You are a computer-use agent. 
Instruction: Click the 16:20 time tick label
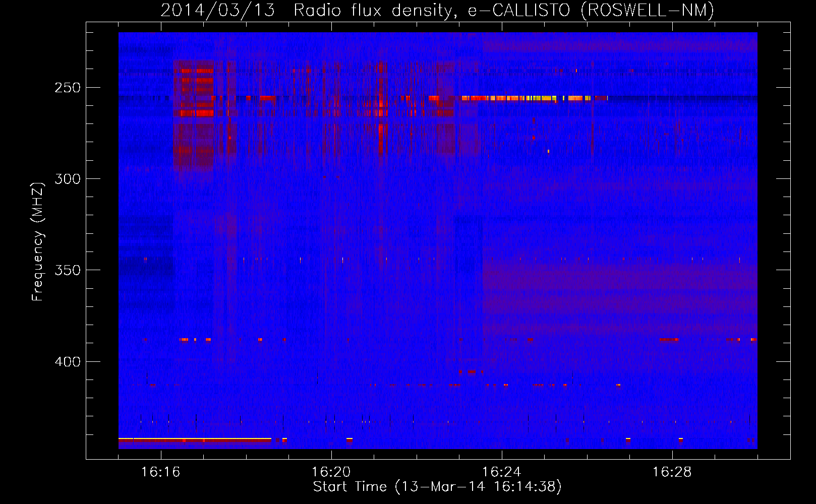pyautogui.click(x=331, y=472)
